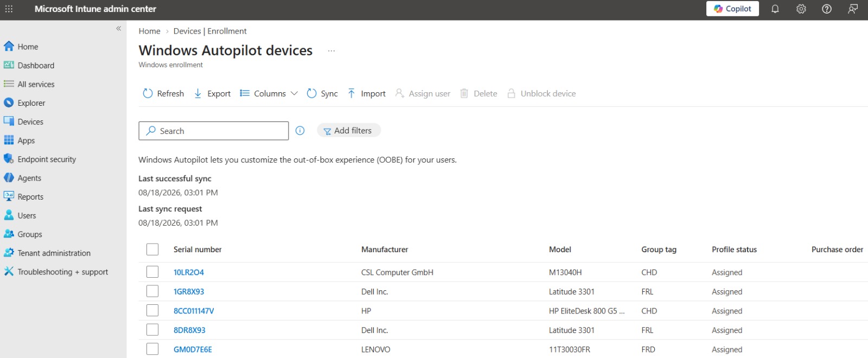868x358 pixels.
Task: Expand the Columns dropdown
Action: pyautogui.click(x=269, y=93)
